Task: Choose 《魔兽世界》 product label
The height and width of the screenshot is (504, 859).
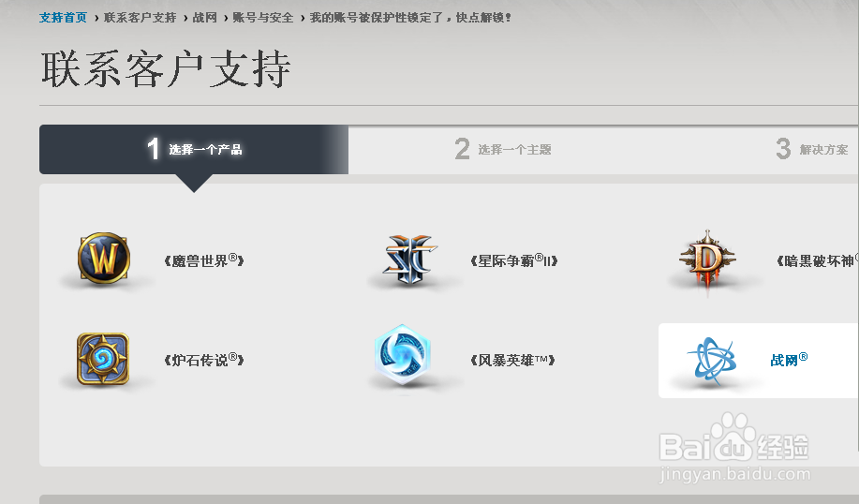Action: (x=204, y=260)
